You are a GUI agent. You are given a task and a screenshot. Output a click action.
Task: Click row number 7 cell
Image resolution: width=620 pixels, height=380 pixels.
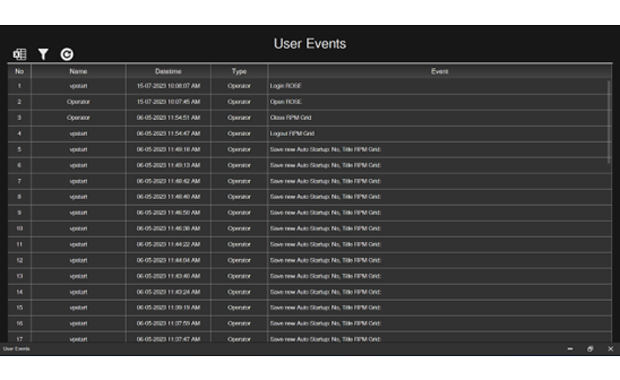pyautogui.click(x=19, y=181)
